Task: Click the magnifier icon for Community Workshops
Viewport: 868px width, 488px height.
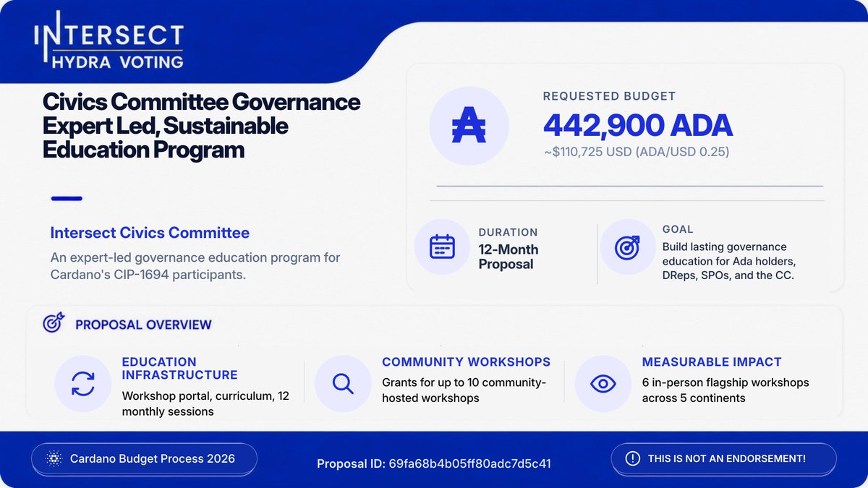Action: click(x=343, y=384)
